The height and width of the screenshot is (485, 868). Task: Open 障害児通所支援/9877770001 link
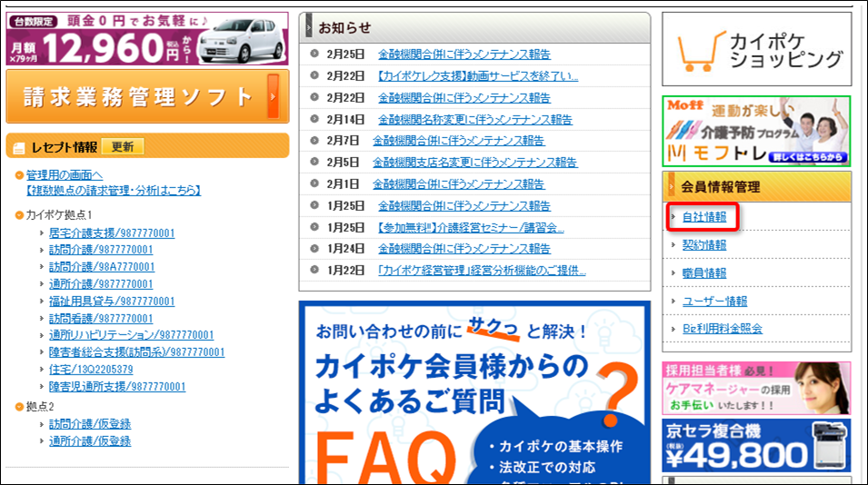(x=117, y=386)
